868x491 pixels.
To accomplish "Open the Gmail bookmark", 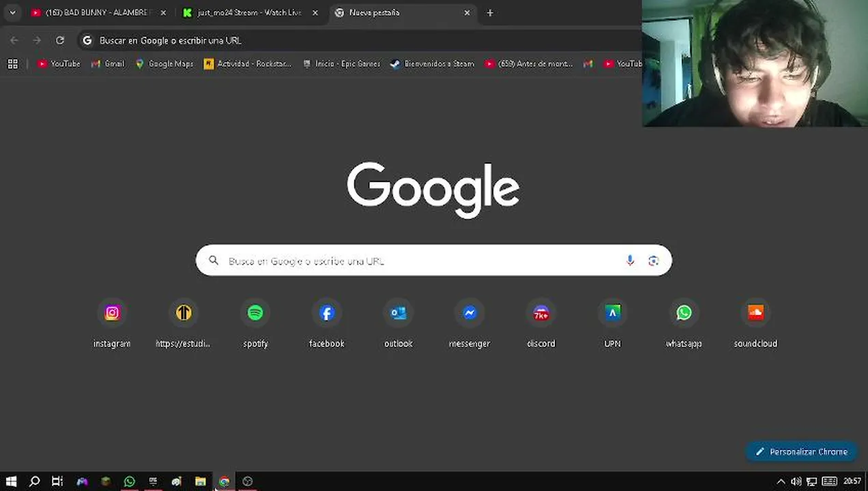I will coord(108,63).
